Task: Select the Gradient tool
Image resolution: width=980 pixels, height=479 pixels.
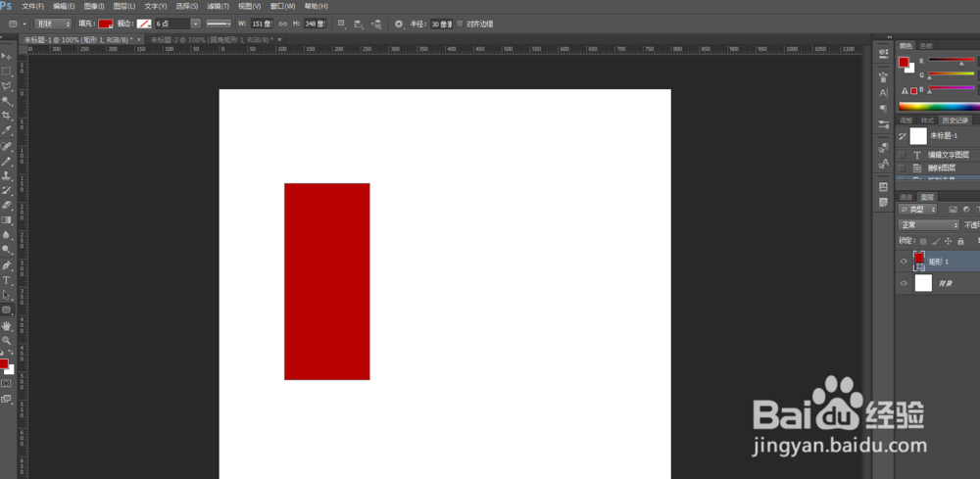Action: [x=6, y=219]
